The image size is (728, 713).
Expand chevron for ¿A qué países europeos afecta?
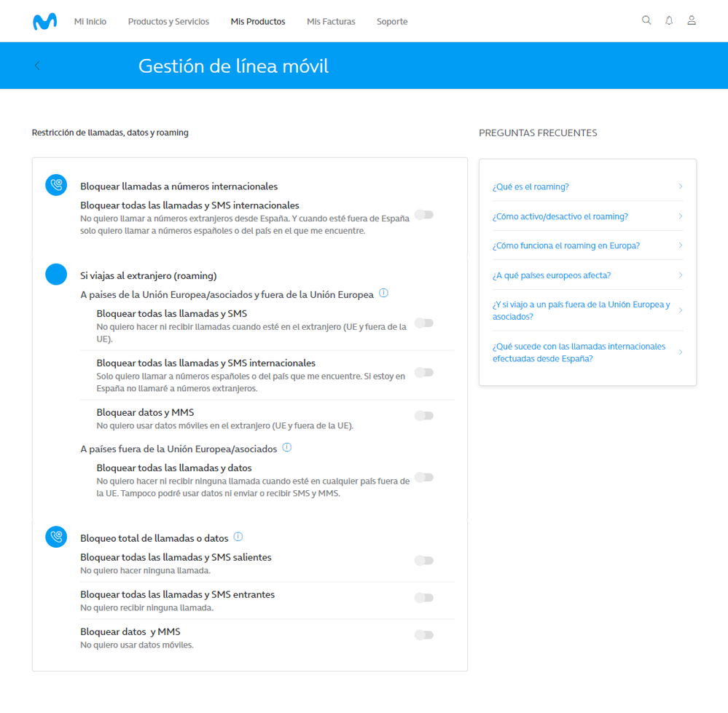point(681,275)
